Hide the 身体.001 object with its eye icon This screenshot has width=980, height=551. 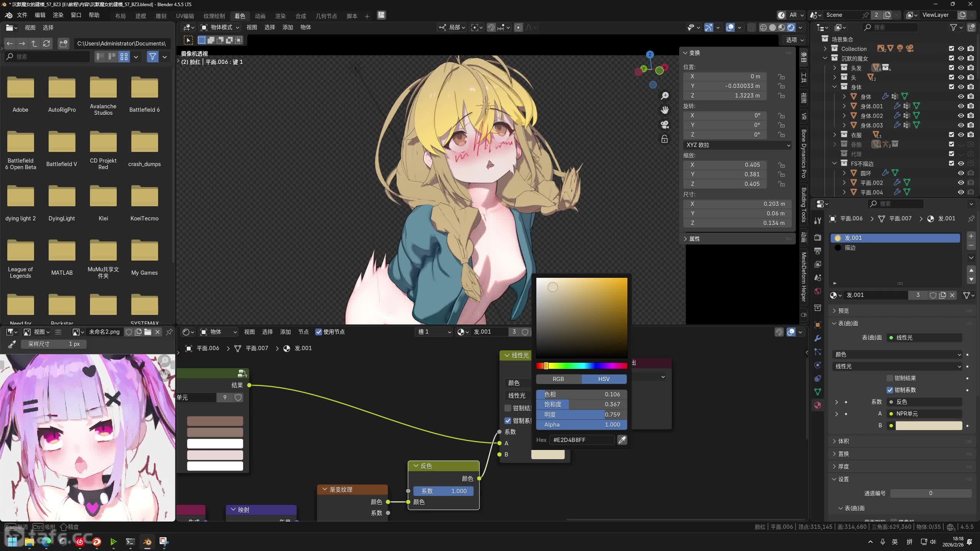(x=961, y=106)
